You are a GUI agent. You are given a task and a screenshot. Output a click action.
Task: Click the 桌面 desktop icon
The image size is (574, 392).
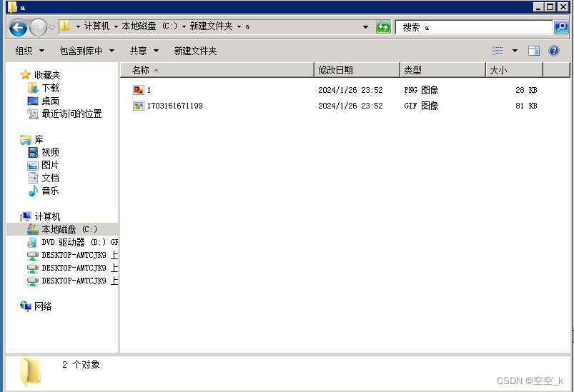click(33, 101)
